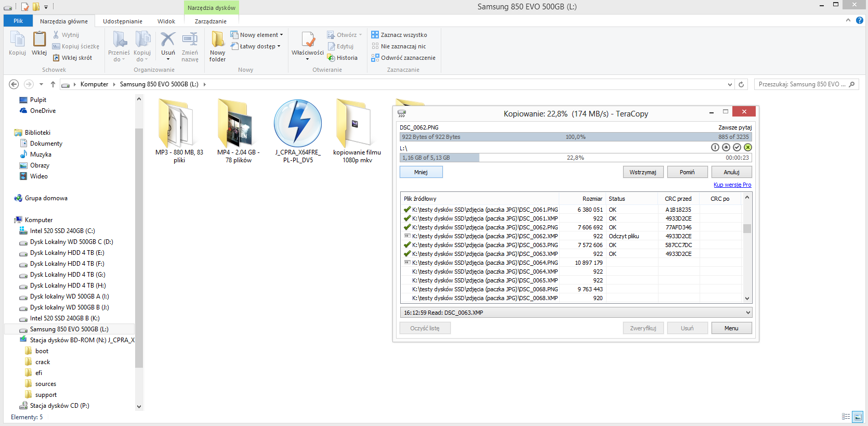This screenshot has height=426, width=868.
Task: Click the current file 100,0% progress bar
Action: point(576,137)
